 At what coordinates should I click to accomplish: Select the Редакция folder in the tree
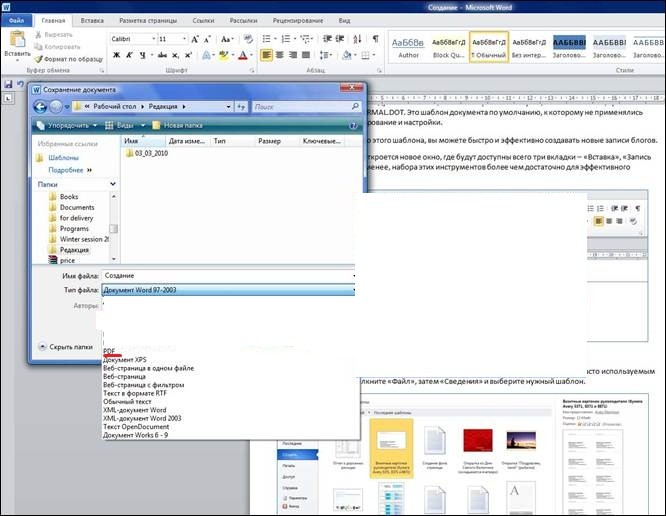(x=74, y=250)
